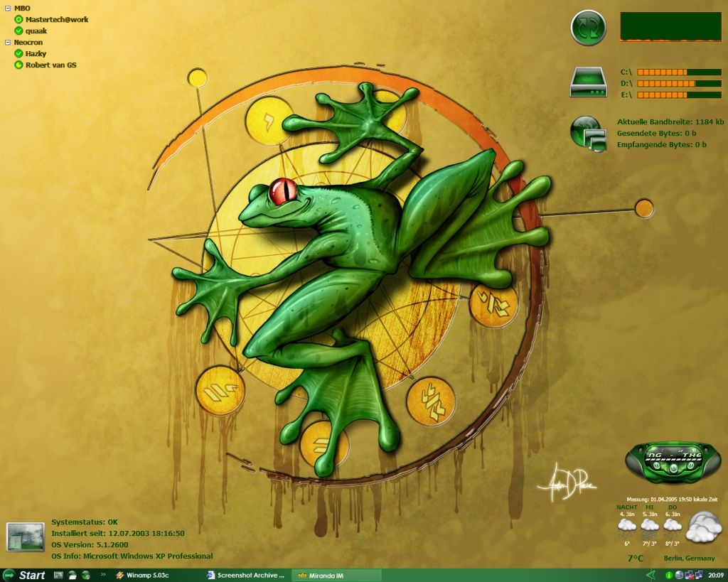Viewport: 728px width, 582px height.
Task: Select contact Robert van GS
Action: pos(50,65)
